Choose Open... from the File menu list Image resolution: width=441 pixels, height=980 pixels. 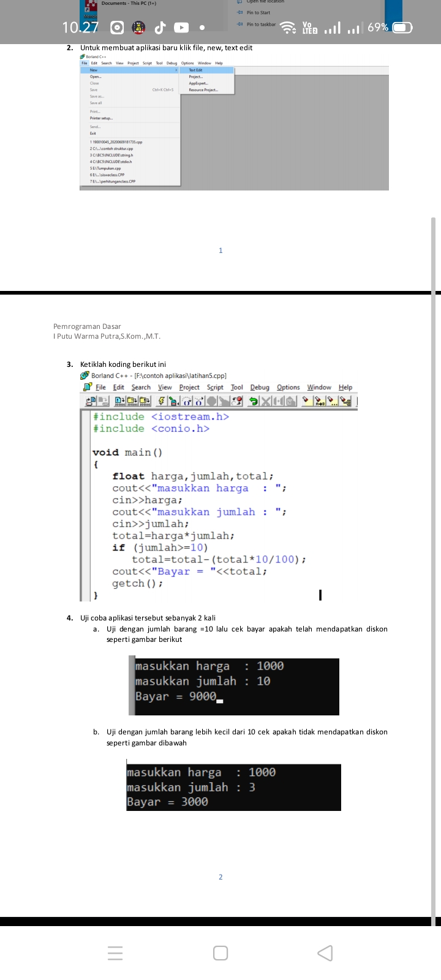click(96, 77)
